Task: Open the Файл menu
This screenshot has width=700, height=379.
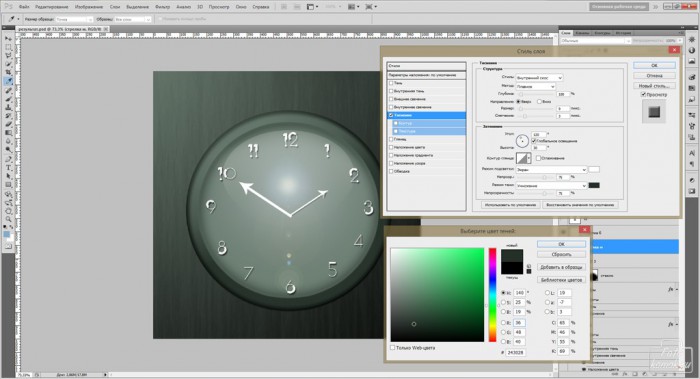Action: pyautogui.click(x=24, y=7)
